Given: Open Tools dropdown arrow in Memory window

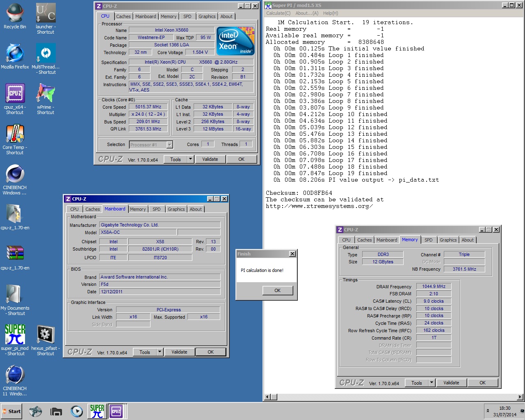Looking at the screenshot, I should [431, 383].
